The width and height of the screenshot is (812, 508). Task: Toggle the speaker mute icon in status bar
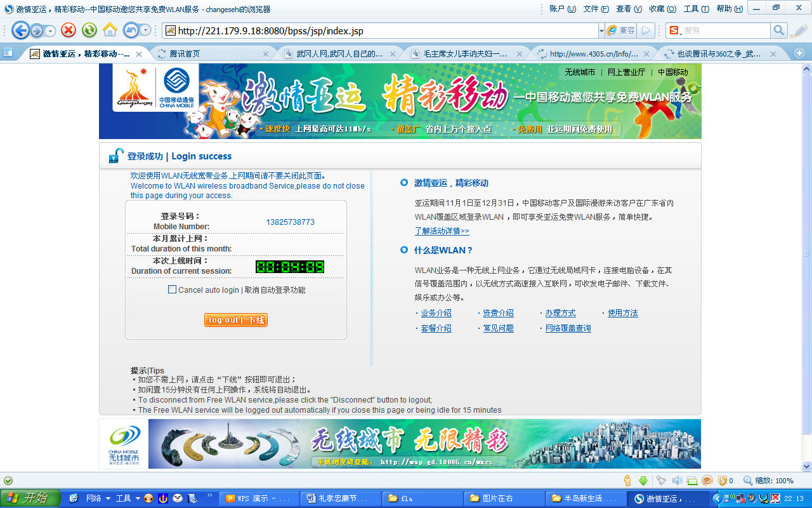pyautogui.click(x=677, y=481)
